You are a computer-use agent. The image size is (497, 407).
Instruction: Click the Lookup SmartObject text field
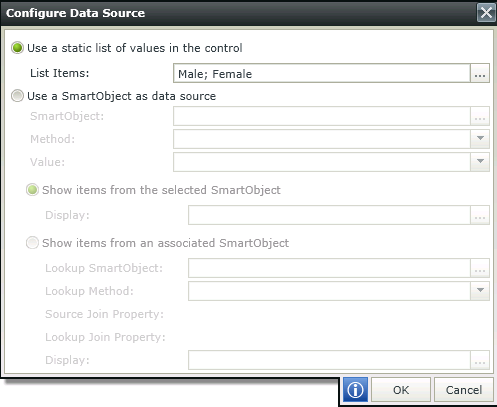329,268
